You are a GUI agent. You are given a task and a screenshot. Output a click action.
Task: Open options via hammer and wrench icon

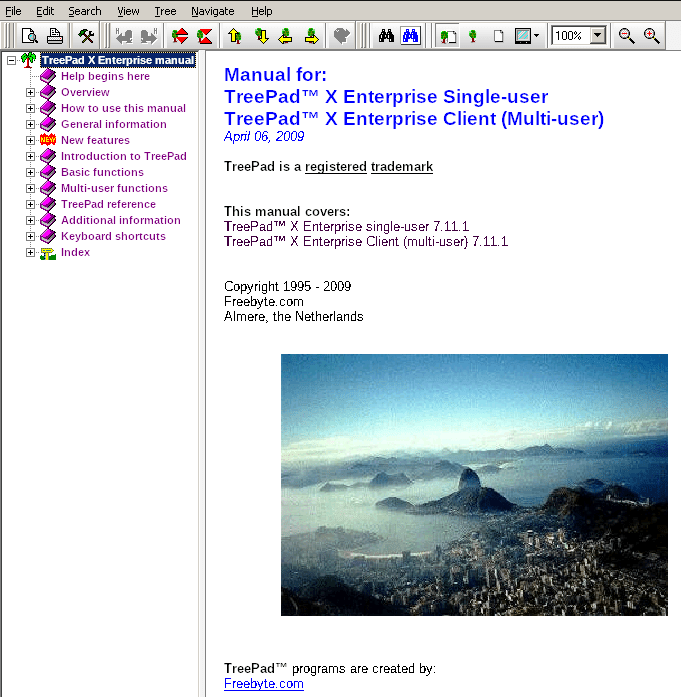click(86, 36)
